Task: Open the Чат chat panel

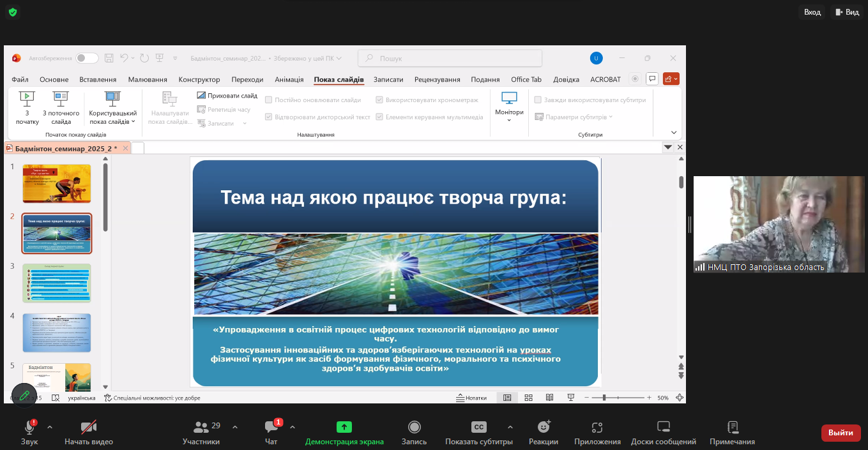Action: 271,428
